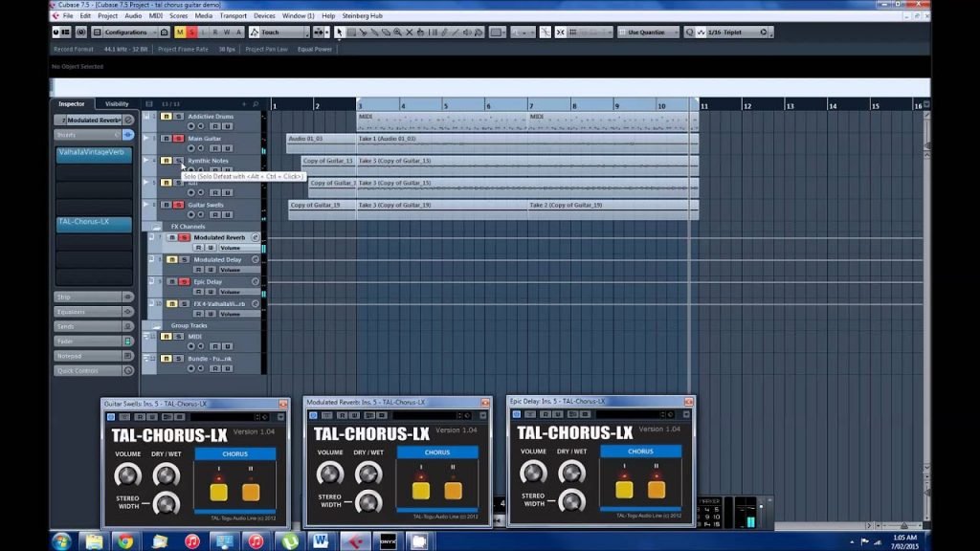Image resolution: width=980 pixels, height=551 pixels.
Task: Toggle inserts bypass in Inspector
Action: pos(127,134)
